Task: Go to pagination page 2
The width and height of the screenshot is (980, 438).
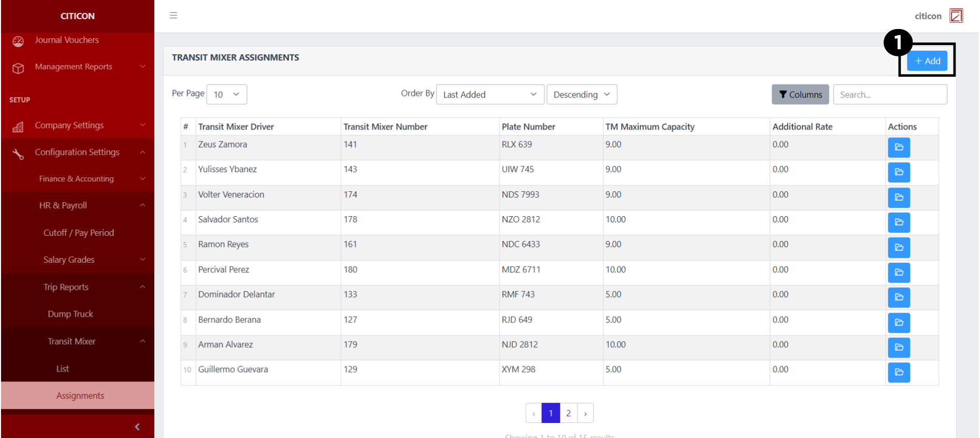Action: (x=568, y=413)
